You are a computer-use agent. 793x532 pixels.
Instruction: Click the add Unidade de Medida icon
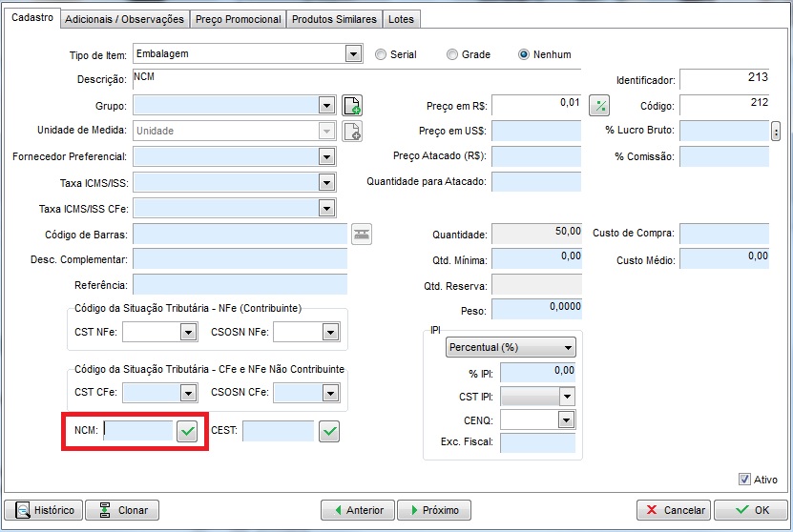pyautogui.click(x=352, y=131)
